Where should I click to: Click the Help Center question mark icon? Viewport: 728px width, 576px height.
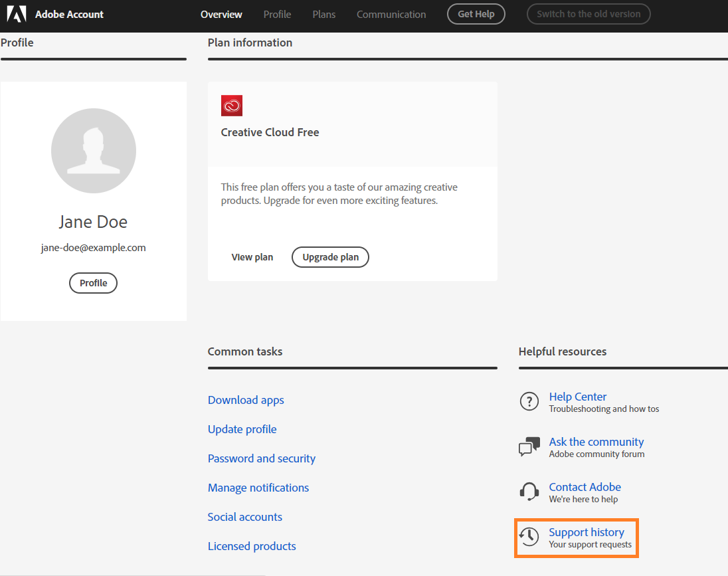[529, 401]
